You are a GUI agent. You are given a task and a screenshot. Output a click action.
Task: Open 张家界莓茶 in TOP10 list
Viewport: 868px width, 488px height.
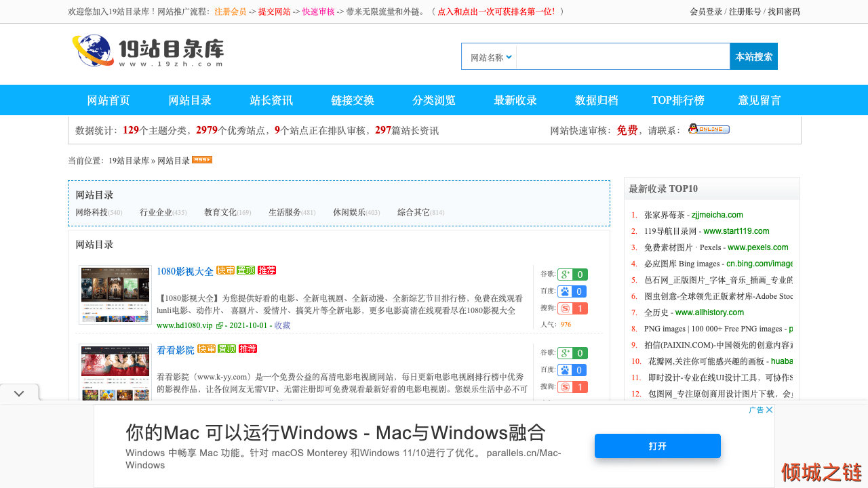click(665, 215)
